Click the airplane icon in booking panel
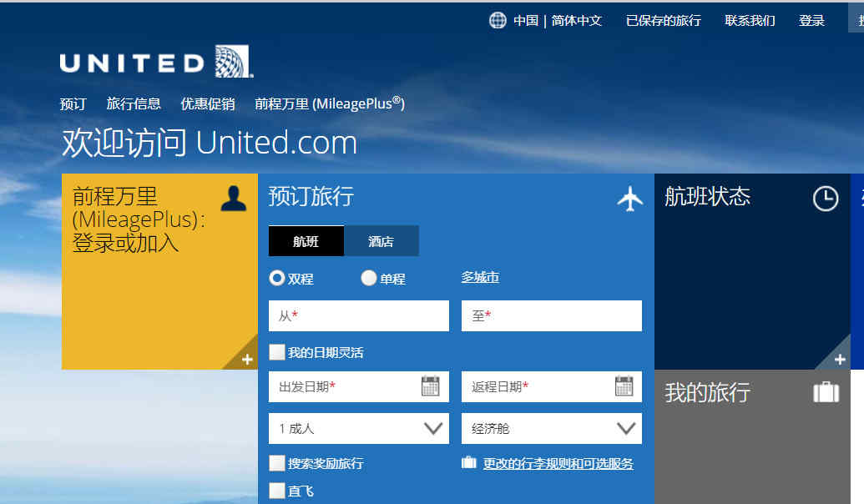This screenshot has width=864, height=504. coord(630,199)
